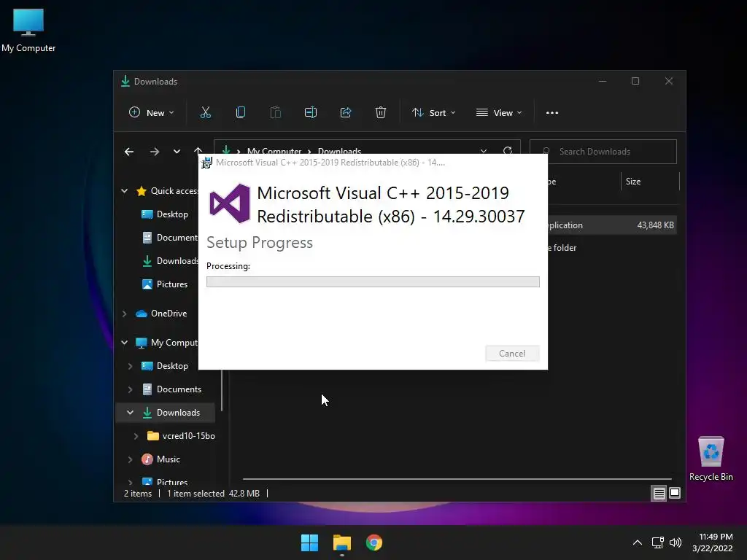Refresh the Downloads folder view
This screenshot has height=560, width=747.
click(x=508, y=150)
